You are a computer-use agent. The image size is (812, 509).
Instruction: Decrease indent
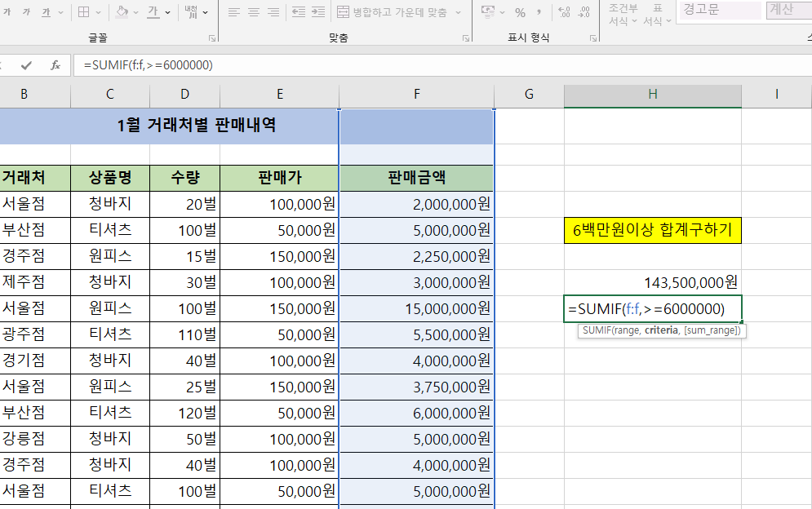click(x=299, y=12)
